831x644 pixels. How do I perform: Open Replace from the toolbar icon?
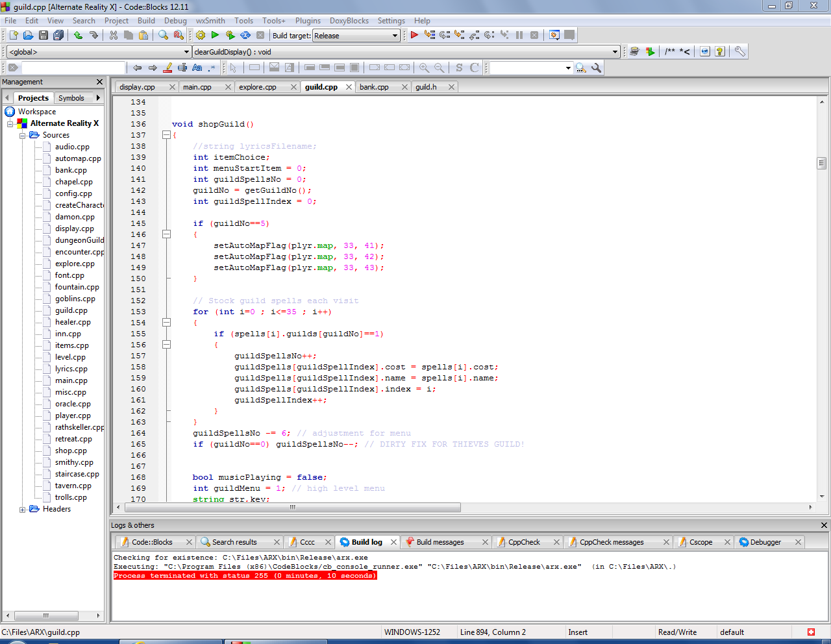click(x=179, y=35)
